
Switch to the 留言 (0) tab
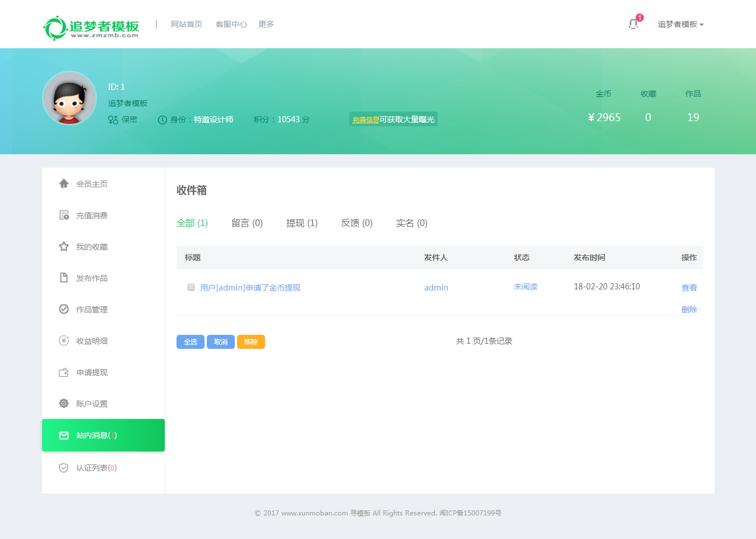(x=247, y=223)
